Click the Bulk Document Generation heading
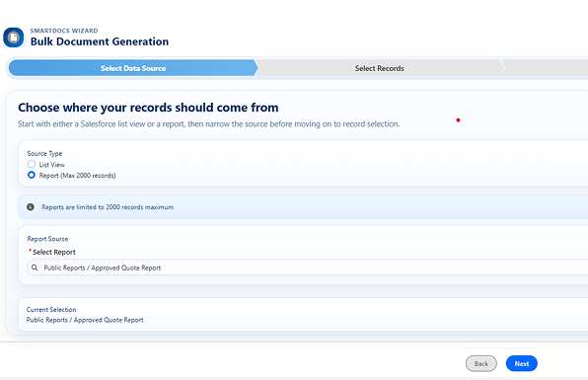This screenshot has width=588, height=380. (100, 41)
